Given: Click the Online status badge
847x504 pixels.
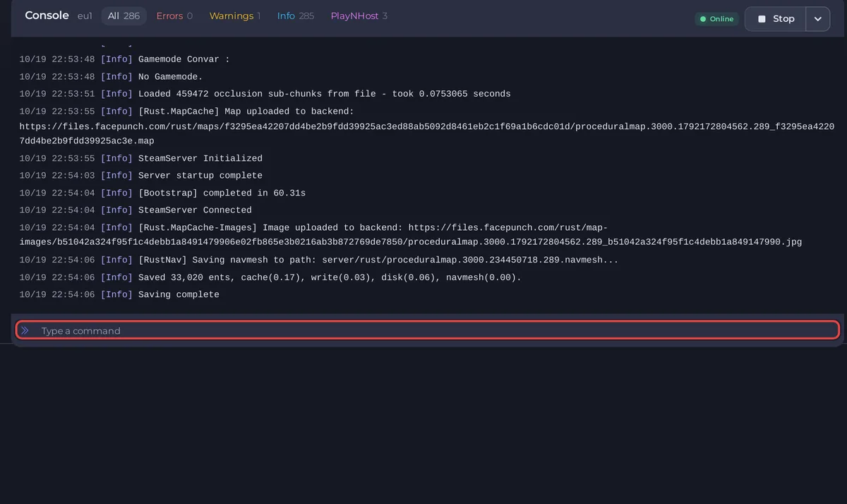Looking at the screenshot, I should point(716,19).
